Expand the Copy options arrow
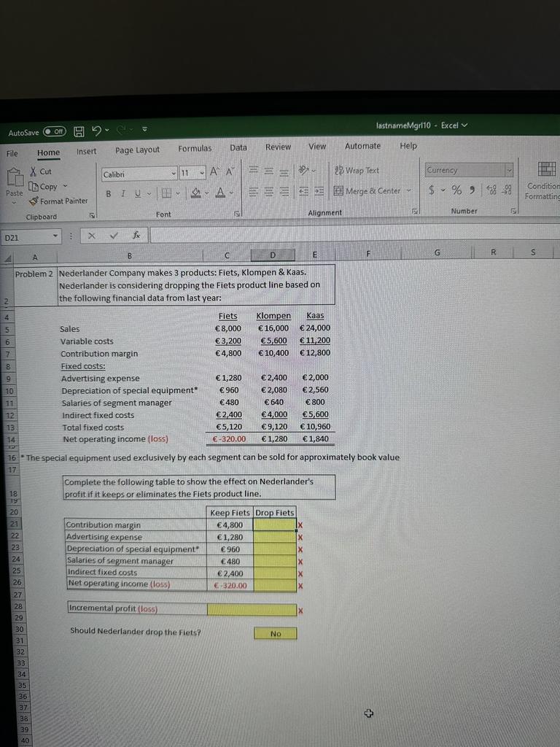 [x=65, y=186]
